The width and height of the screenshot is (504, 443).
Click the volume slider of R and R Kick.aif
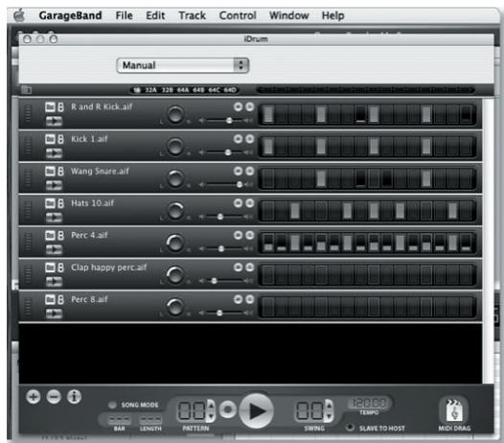(226, 120)
